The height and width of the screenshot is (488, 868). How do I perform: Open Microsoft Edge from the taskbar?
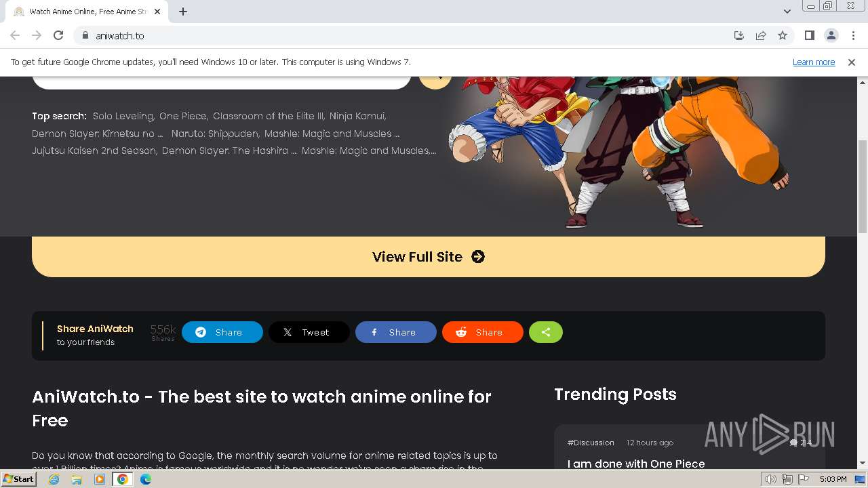coord(146,479)
